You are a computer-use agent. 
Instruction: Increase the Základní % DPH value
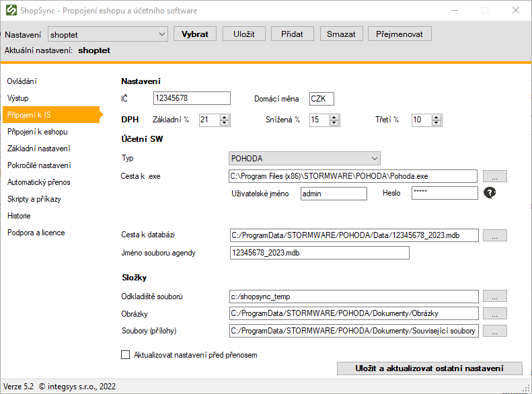click(x=224, y=117)
